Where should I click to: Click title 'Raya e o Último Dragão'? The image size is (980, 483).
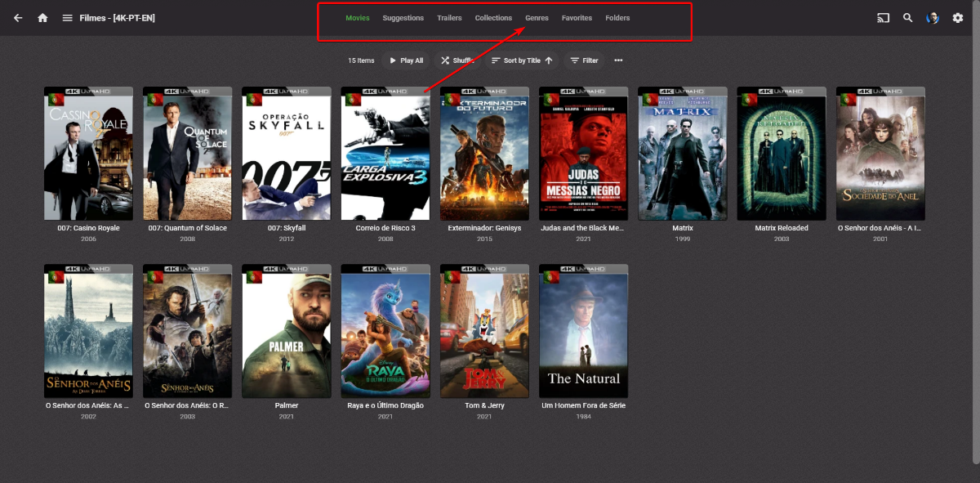click(x=385, y=405)
